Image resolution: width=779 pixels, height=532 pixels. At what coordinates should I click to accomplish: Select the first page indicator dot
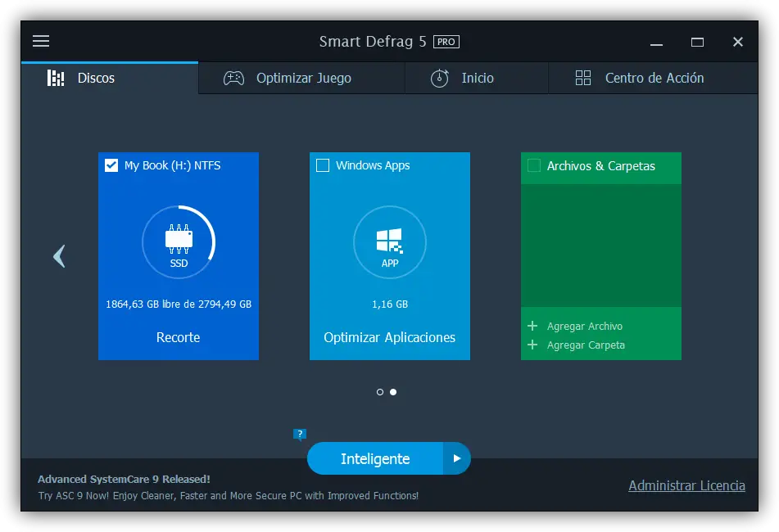[380, 392]
